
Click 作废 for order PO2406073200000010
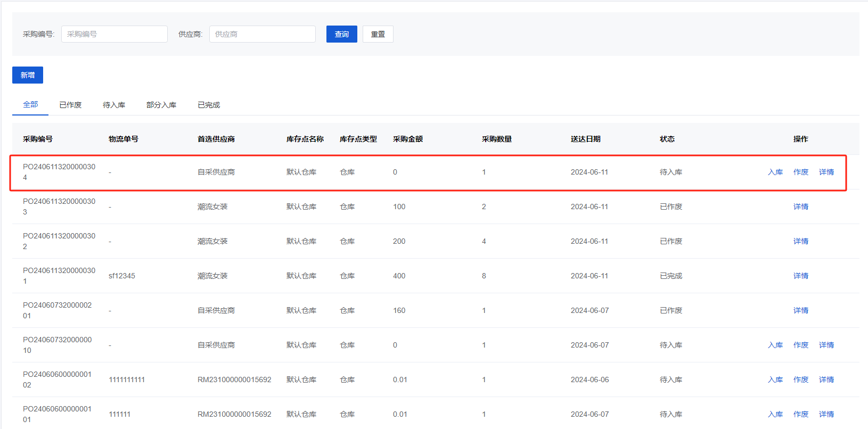tap(801, 345)
